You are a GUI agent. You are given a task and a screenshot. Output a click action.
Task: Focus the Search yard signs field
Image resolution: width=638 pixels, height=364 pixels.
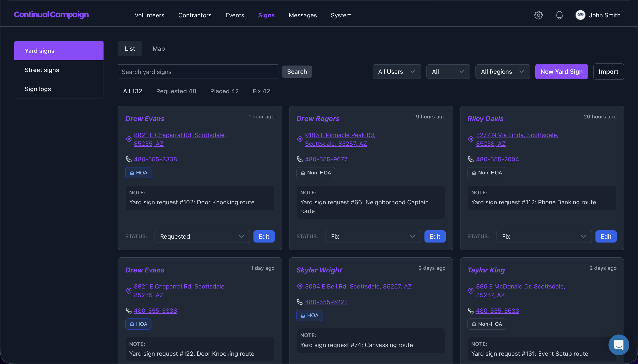click(197, 72)
